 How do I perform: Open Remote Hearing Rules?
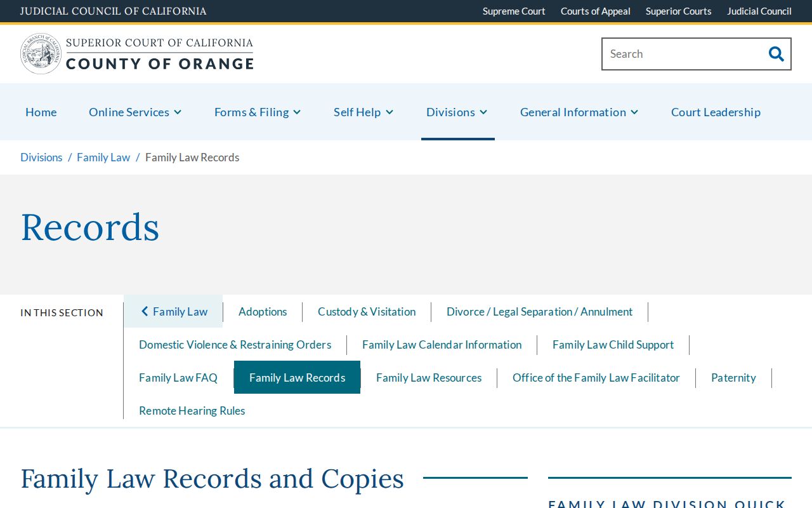click(x=192, y=411)
